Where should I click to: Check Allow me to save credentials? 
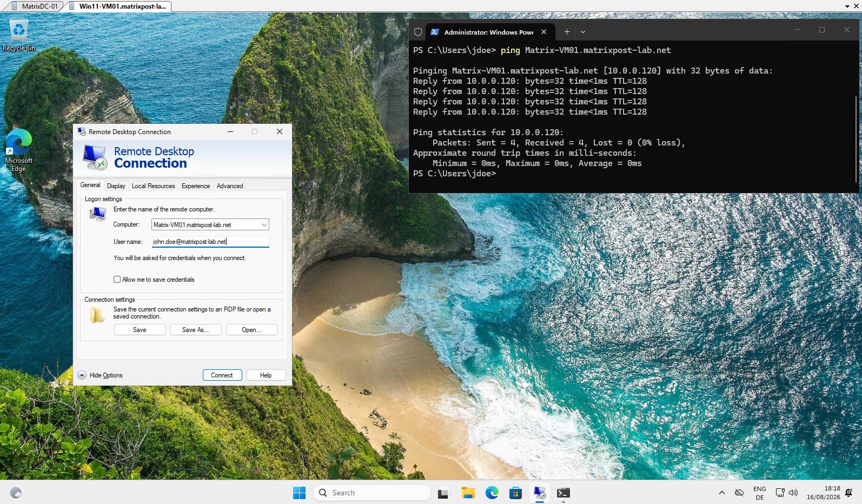coord(117,280)
